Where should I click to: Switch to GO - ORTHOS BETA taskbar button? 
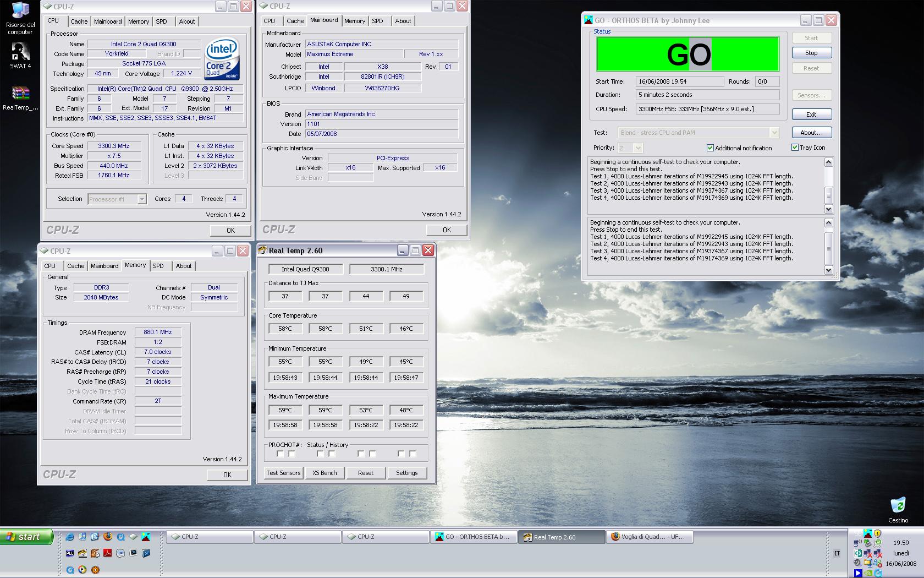[x=474, y=537]
